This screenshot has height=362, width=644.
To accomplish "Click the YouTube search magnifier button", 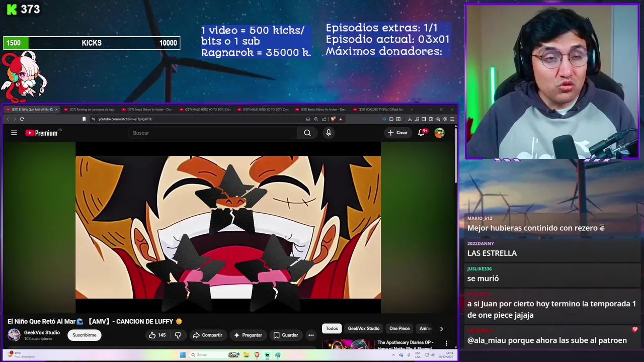I will 307,133.
